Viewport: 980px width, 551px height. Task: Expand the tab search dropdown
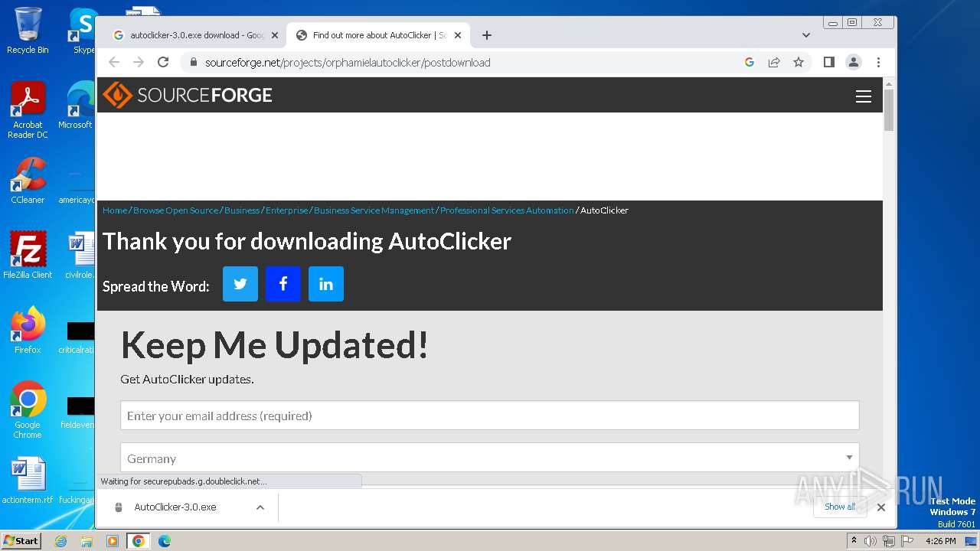tap(805, 35)
